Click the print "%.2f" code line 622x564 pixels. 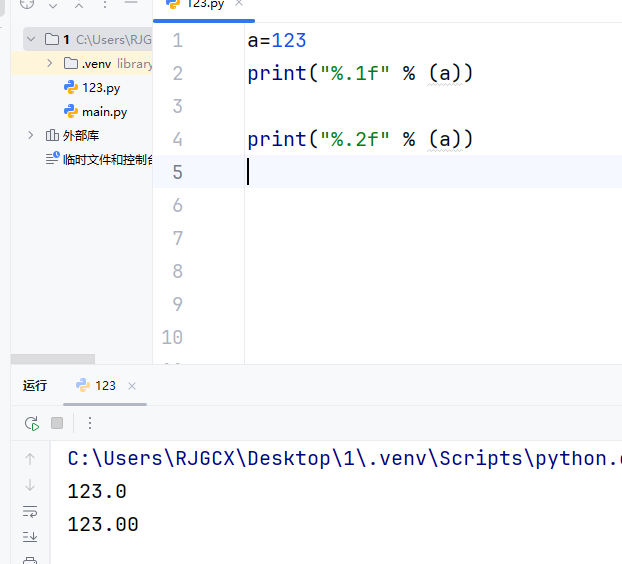pos(360,139)
